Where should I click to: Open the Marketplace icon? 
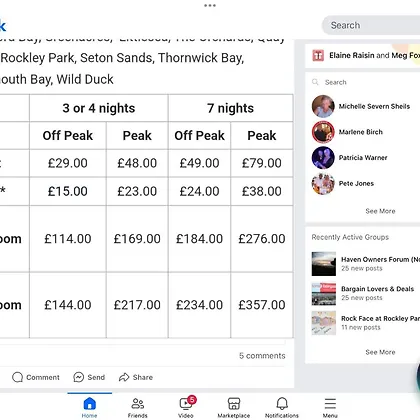(234, 404)
